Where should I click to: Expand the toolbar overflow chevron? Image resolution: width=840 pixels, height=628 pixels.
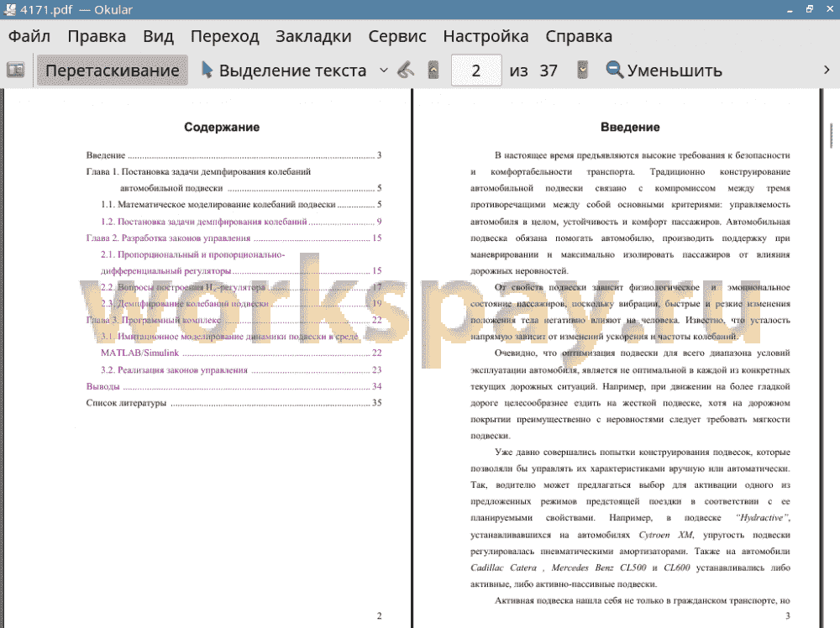(x=827, y=71)
